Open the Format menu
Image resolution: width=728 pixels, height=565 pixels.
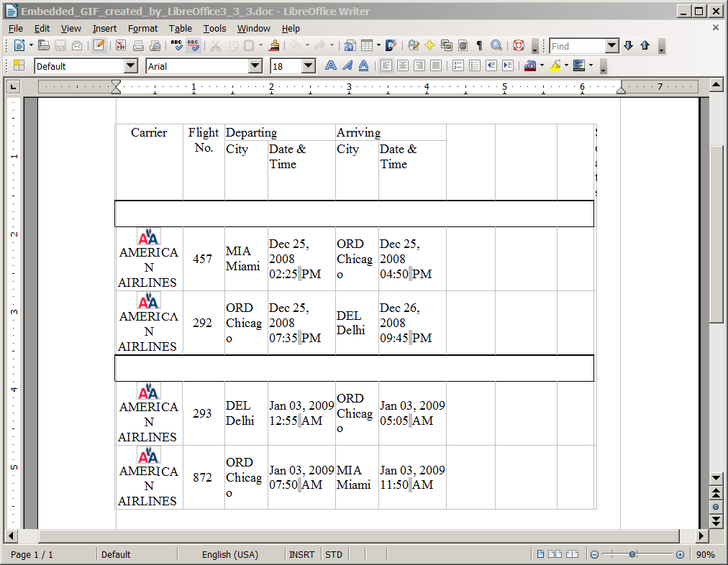tap(142, 29)
